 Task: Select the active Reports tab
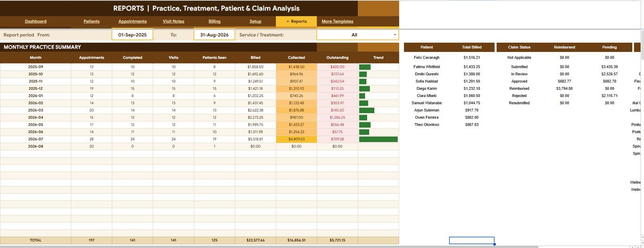[x=297, y=21]
